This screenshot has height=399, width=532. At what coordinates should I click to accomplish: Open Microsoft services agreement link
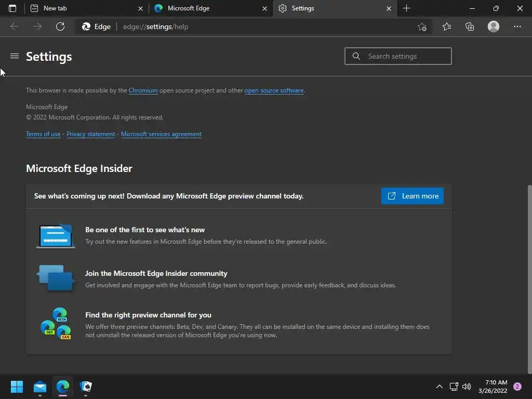[161, 134]
